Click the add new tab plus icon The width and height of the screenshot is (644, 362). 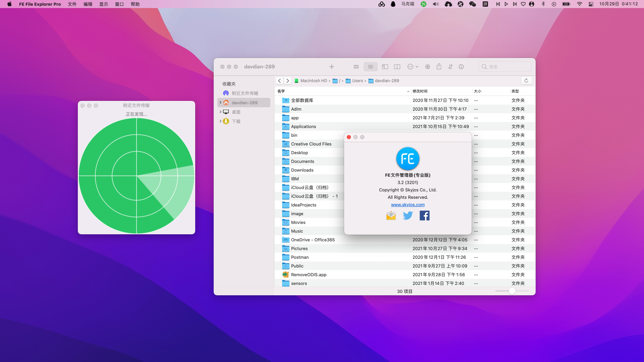click(x=331, y=67)
